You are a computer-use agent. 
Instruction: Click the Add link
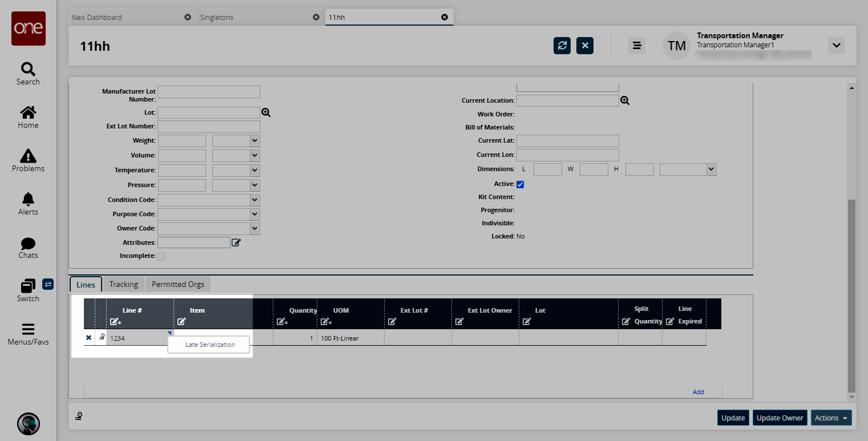click(x=698, y=392)
